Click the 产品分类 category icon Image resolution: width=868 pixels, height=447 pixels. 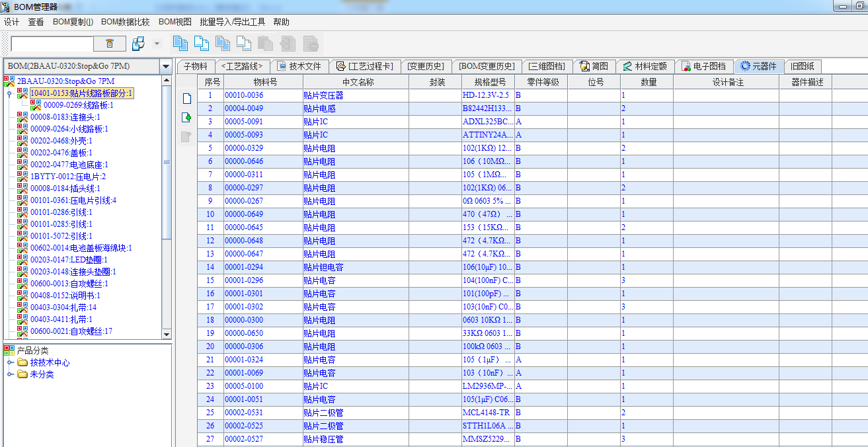9,350
